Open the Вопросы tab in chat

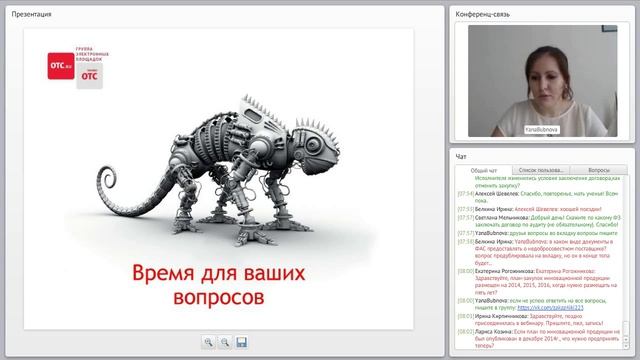click(x=599, y=170)
